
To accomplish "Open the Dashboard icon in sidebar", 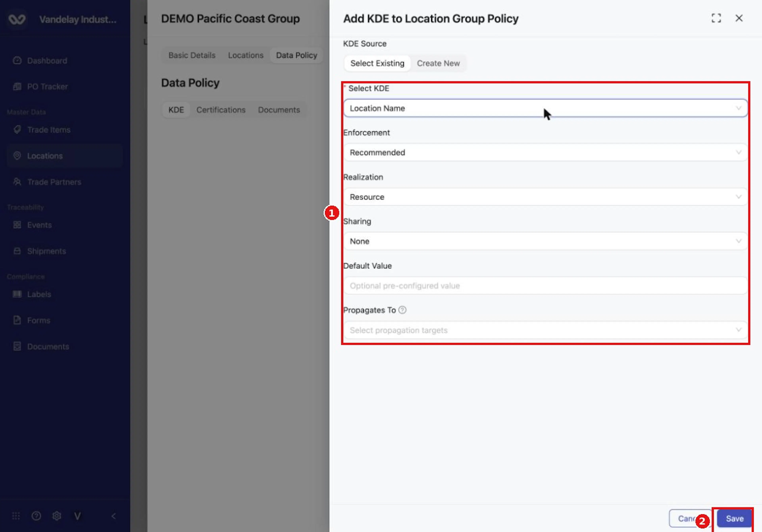I will 17,60.
